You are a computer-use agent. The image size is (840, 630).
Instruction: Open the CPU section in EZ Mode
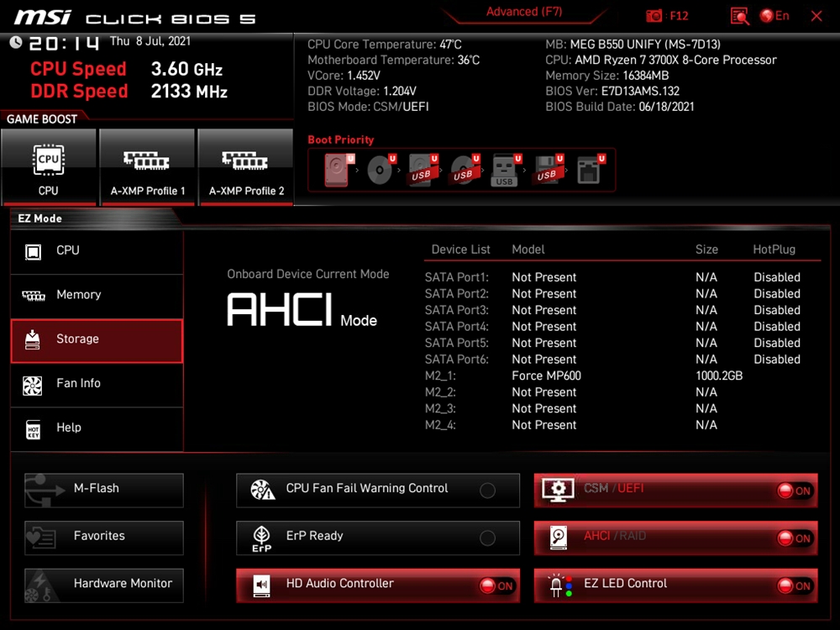click(97, 250)
